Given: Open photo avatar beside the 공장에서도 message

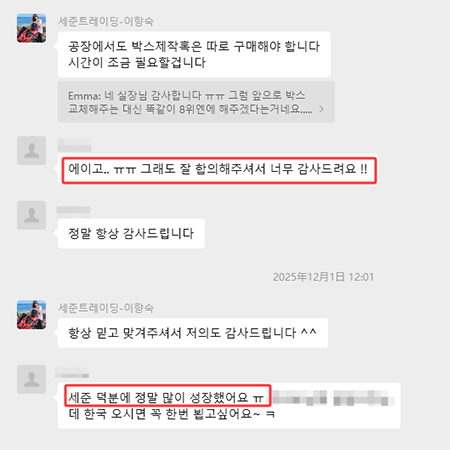Looking at the screenshot, I should tap(31, 28).
